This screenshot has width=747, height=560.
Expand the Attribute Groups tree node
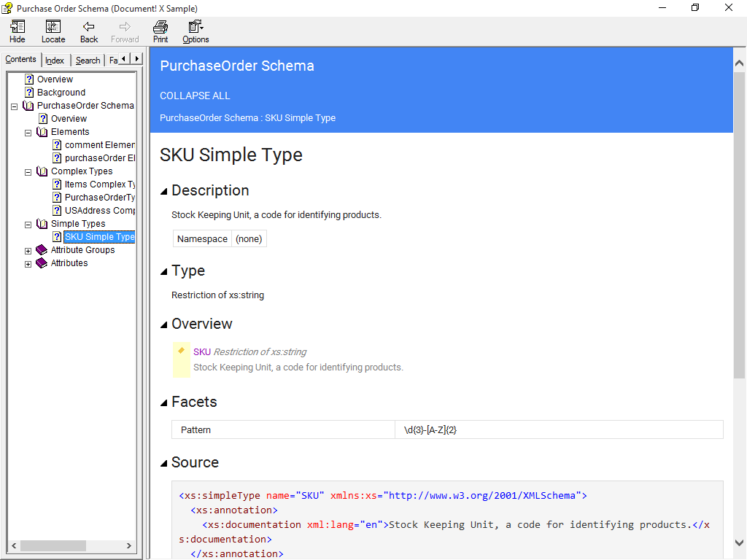(x=28, y=251)
